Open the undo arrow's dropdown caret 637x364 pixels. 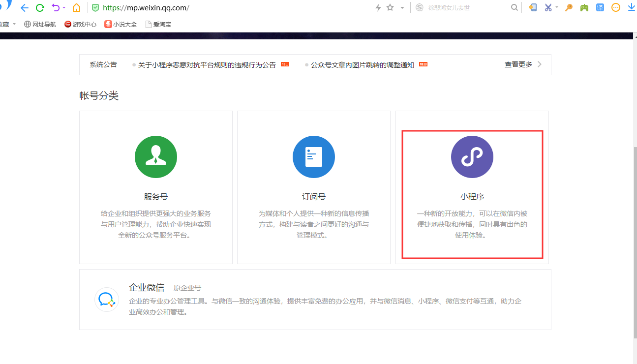coord(64,8)
